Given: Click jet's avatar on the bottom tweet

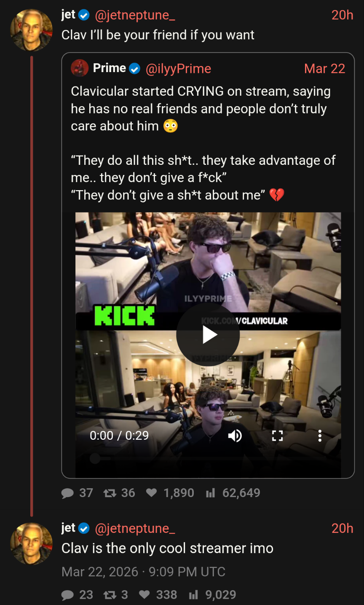Looking at the screenshot, I should (32, 543).
